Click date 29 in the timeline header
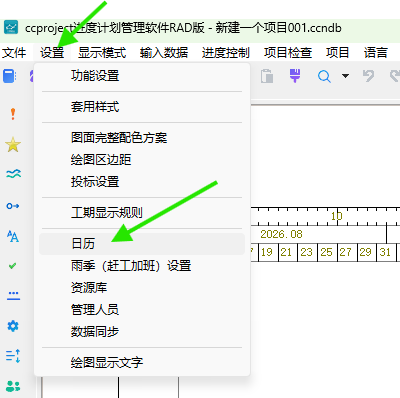 [x=365, y=252]
